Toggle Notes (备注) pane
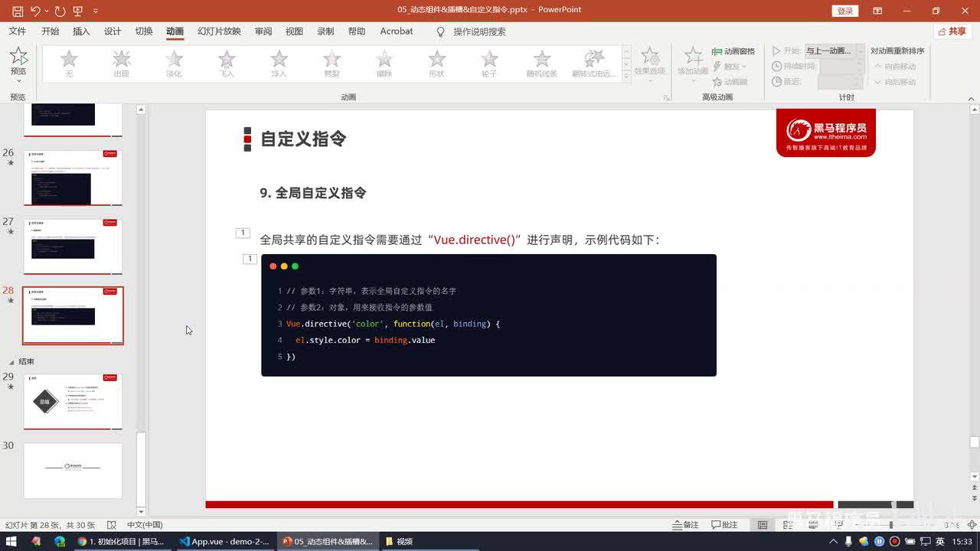Screen dimensions: 980x551 tap(685, 525)
